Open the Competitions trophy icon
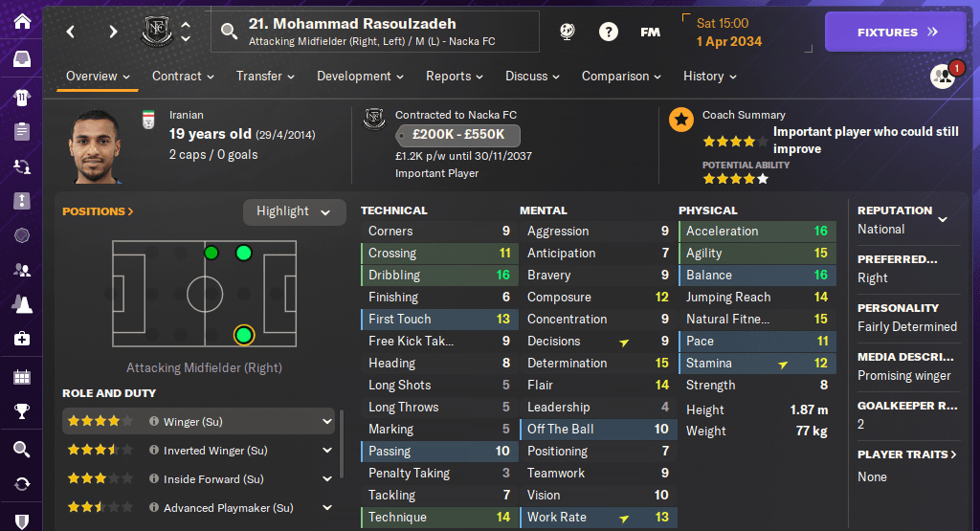The height and width of the screenshot is (531, 980). (x=21, y=412)
